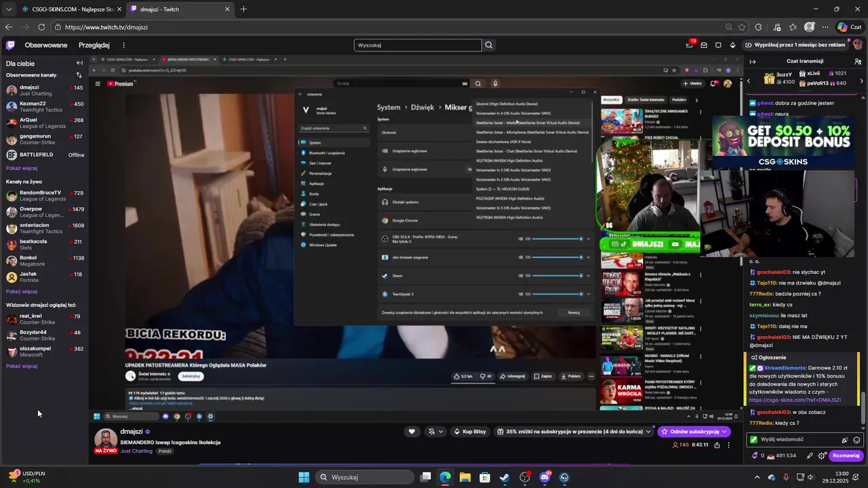Open a new browser tab
The image size is (868, 488).
click(243, 9)
